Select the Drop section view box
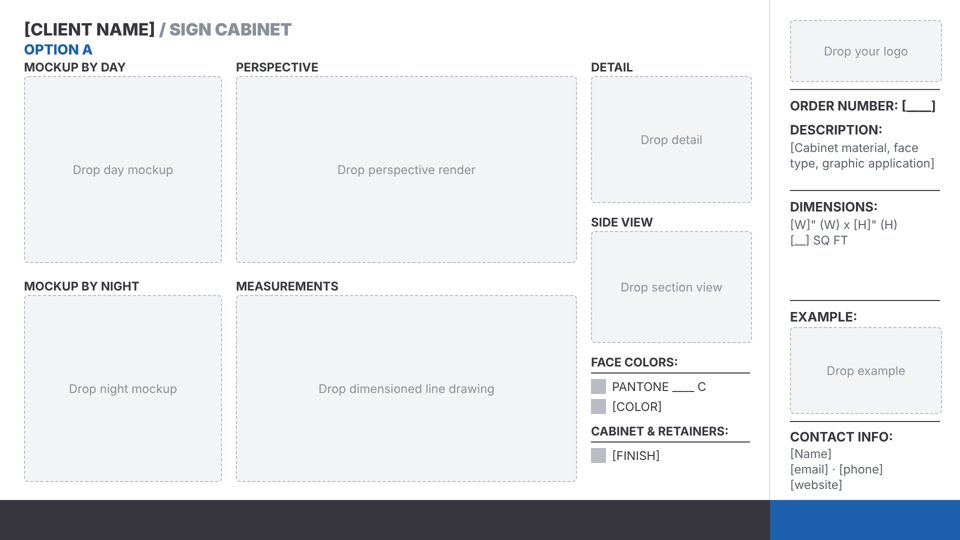This screenshot has width=960, height=540. pos(671,287)
